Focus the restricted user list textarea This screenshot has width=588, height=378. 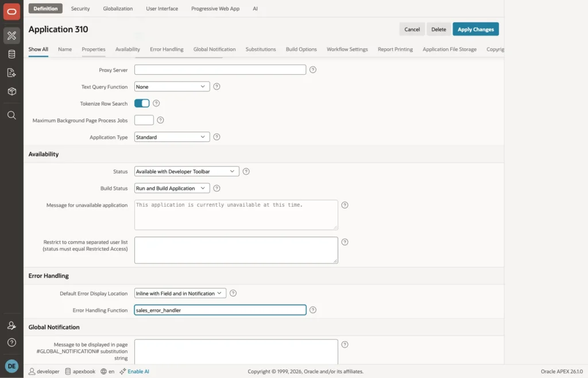pyautogui.click(x=236, y=250)
